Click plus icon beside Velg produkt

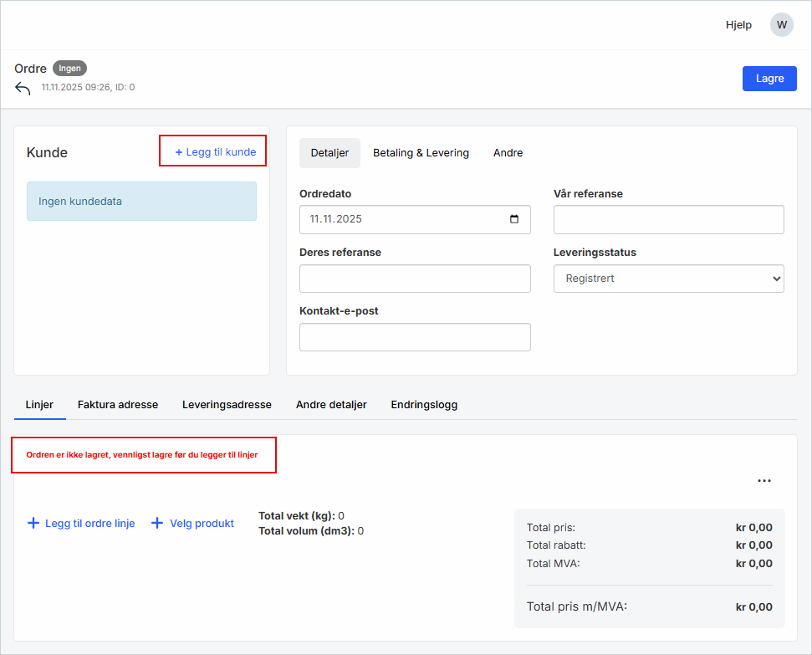point(157,524)
